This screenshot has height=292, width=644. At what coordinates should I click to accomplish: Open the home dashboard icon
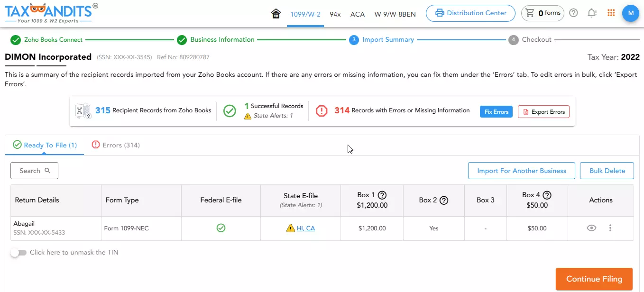pyautogui.click(x=276, y=13)
